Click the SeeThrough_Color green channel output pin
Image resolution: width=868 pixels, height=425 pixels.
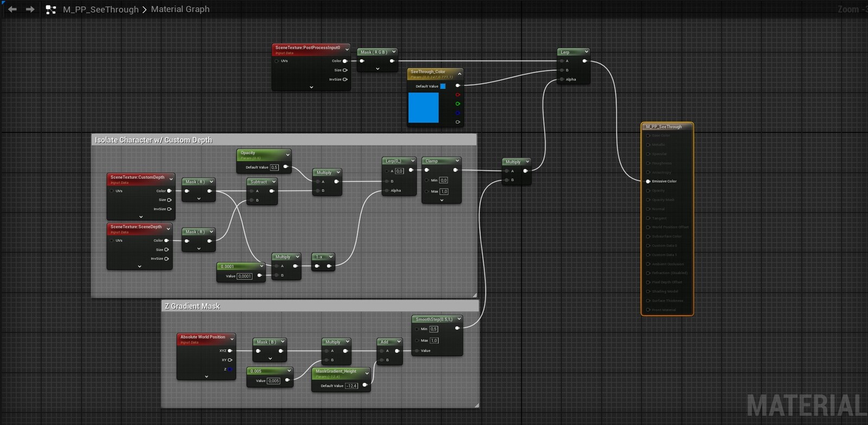[457, 104]
